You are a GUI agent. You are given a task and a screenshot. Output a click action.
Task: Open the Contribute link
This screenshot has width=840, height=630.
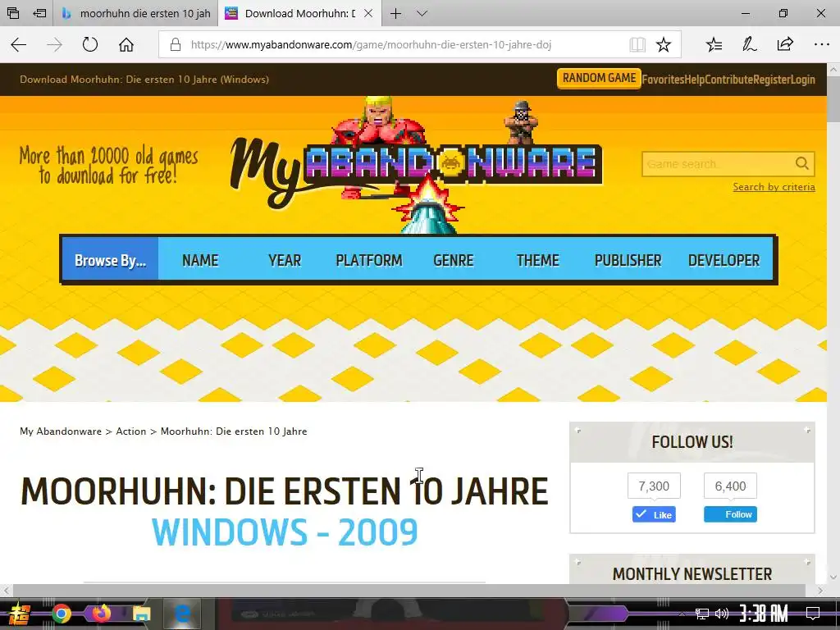pos(729,80)
